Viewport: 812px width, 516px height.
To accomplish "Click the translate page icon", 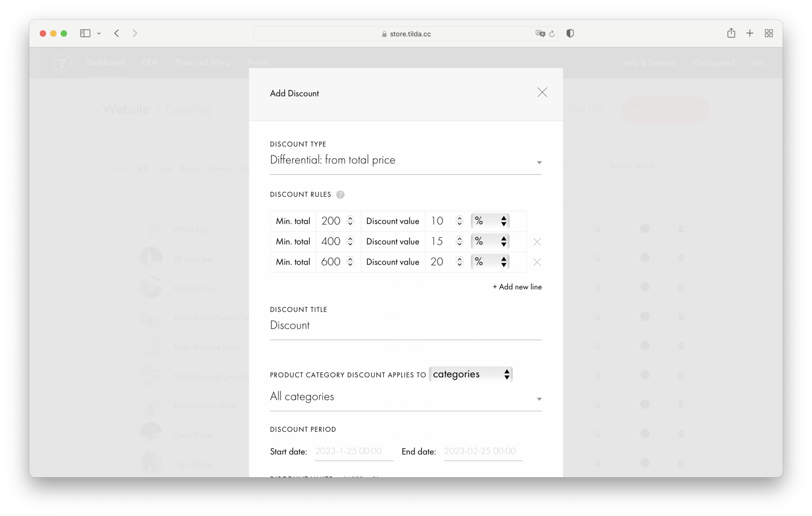I will [x=540, y=33].
